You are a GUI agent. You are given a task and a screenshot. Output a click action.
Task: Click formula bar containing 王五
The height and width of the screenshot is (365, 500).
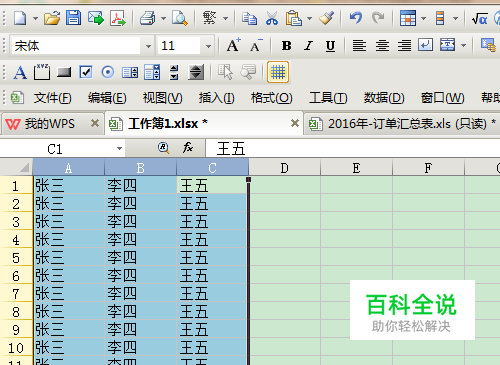pyautogui.click(x=353, y=149)
